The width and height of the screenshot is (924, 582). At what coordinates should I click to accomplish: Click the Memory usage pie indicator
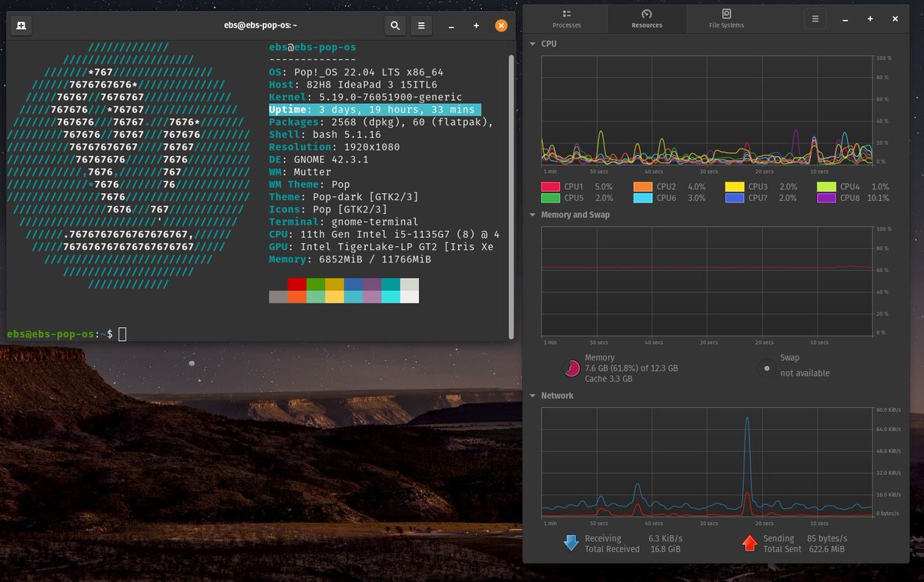click(571, 368)
